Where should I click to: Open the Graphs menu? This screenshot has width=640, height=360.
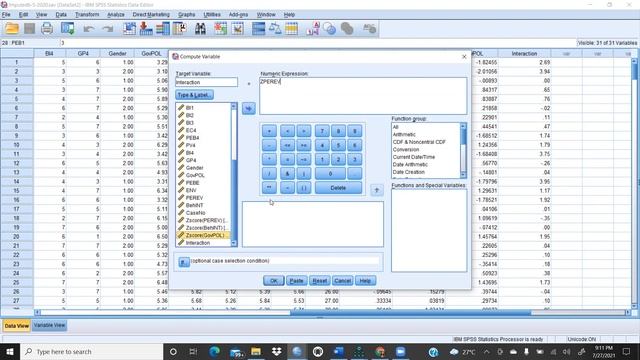click(x=187, y=14)
